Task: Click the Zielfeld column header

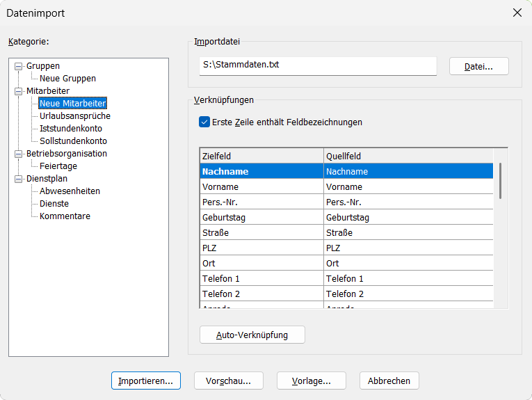Action: tap(261, 156)
